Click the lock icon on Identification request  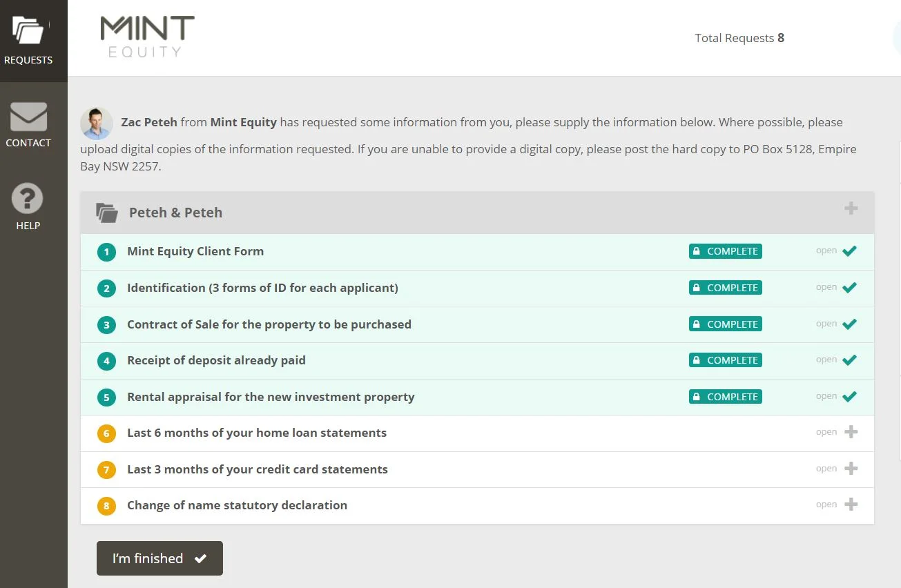point(696,287)
